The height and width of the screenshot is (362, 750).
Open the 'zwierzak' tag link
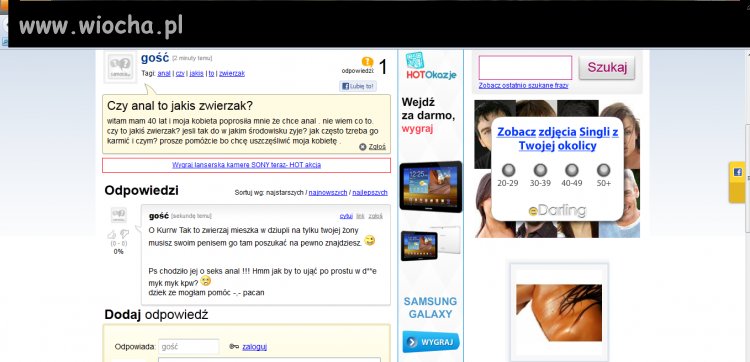[x=232, y=74]
